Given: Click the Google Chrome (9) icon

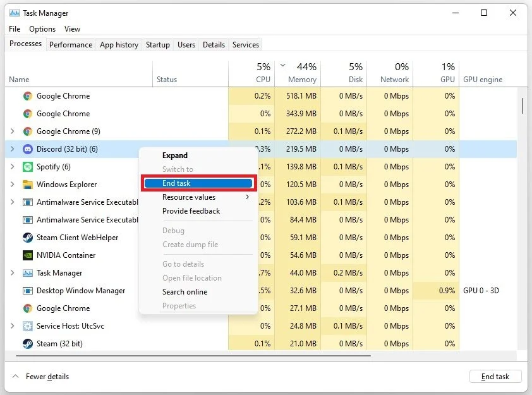Looking at the screenshot, I should point(27,131).
